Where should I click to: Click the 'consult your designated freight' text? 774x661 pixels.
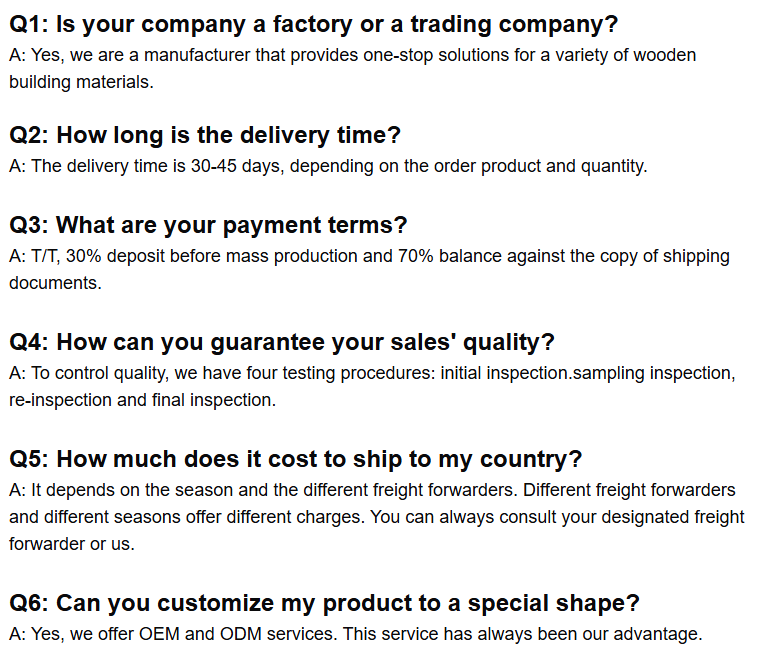(x=621, y=517)
